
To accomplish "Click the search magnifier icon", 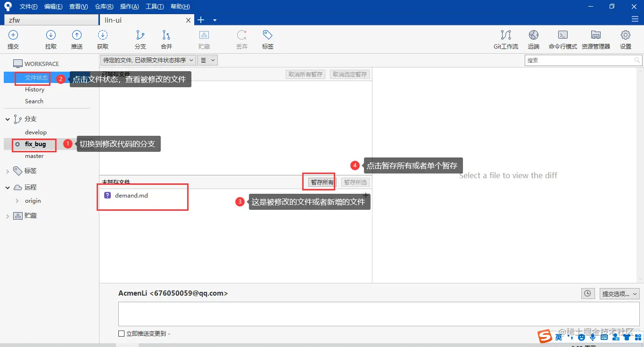I will tap(637, 60).
